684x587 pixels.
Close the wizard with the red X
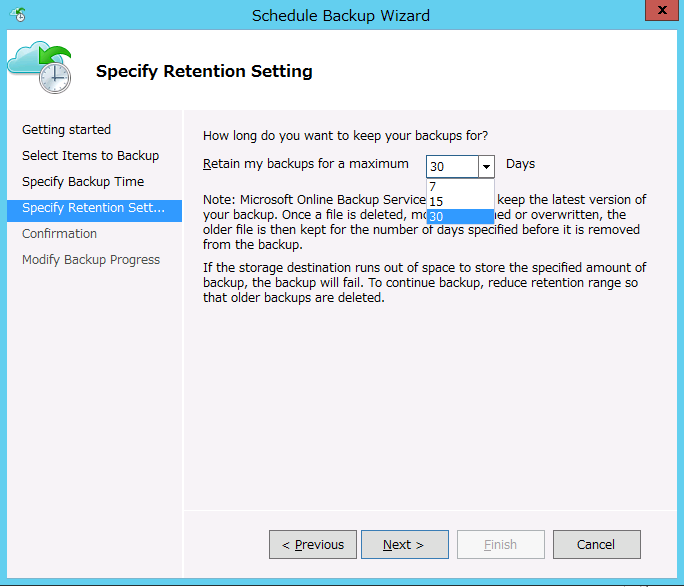pos(659,14)
